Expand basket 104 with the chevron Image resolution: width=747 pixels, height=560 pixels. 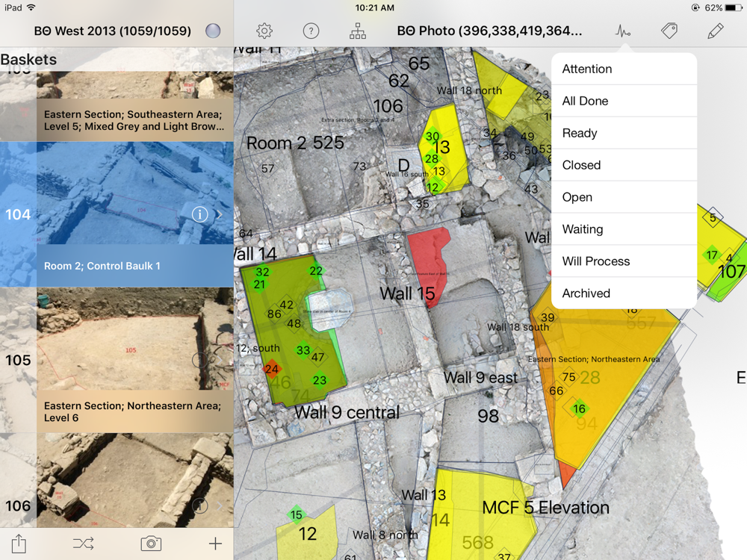click(x=220, y=214)
